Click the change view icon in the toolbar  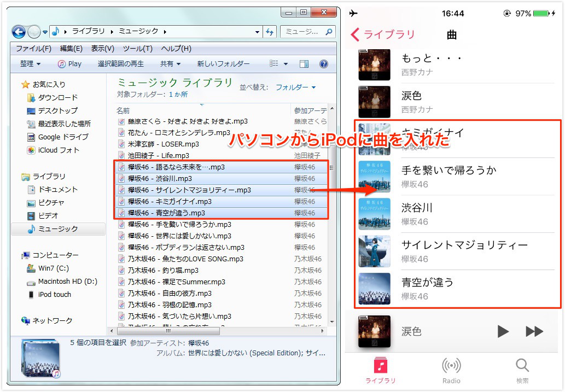274,64
